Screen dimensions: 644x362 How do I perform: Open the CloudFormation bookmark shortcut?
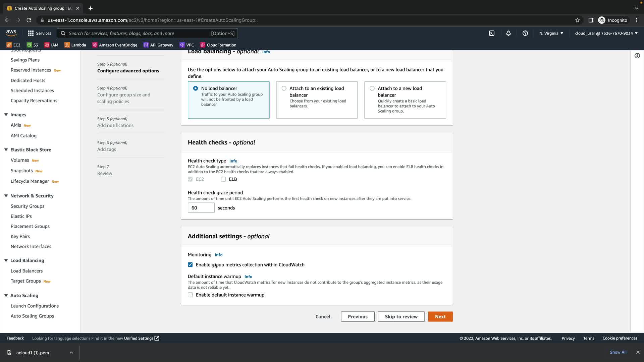(x=218, y=45)
